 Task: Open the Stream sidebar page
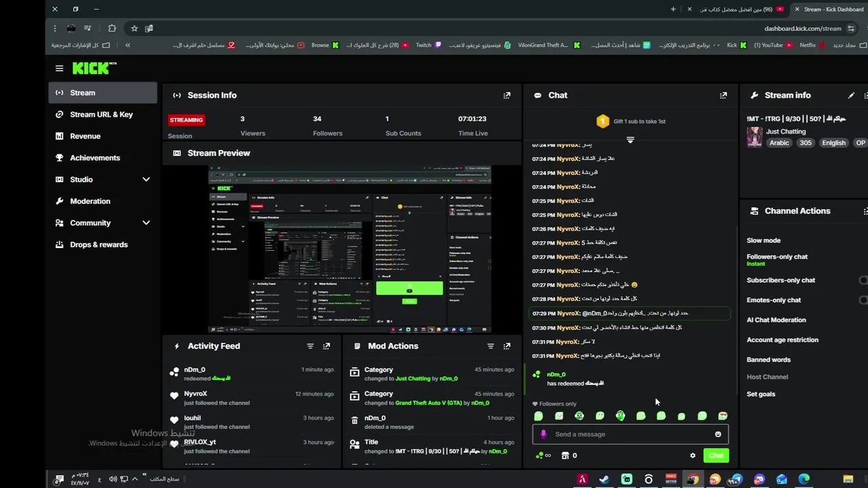103,93
